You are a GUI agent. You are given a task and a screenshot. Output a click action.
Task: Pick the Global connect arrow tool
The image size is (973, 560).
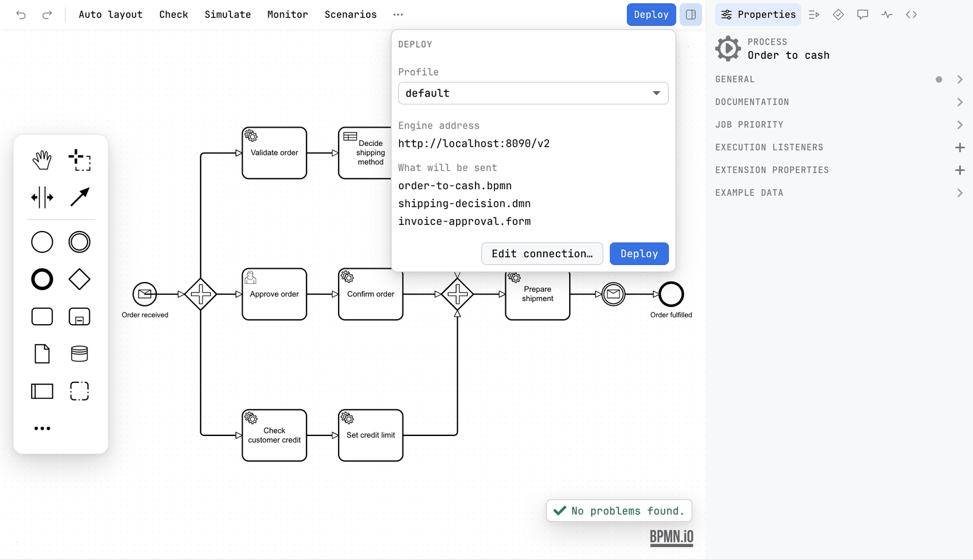80,197
